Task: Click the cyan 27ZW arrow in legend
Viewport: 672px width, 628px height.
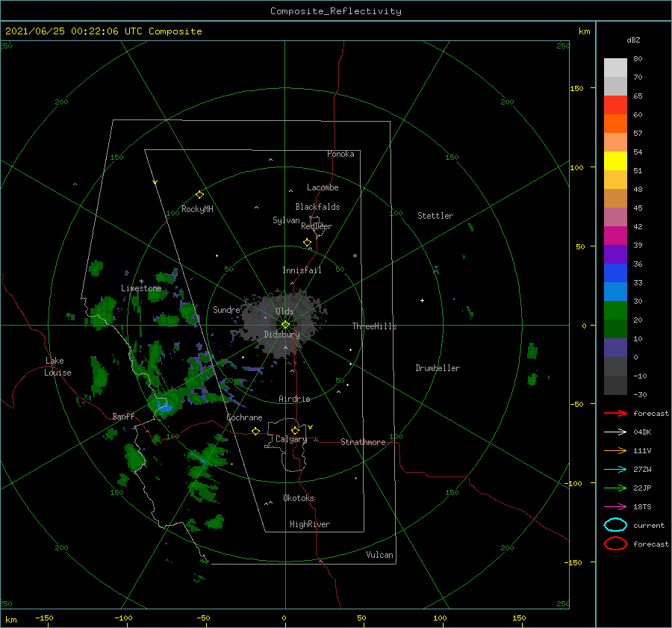Action: 615,470
